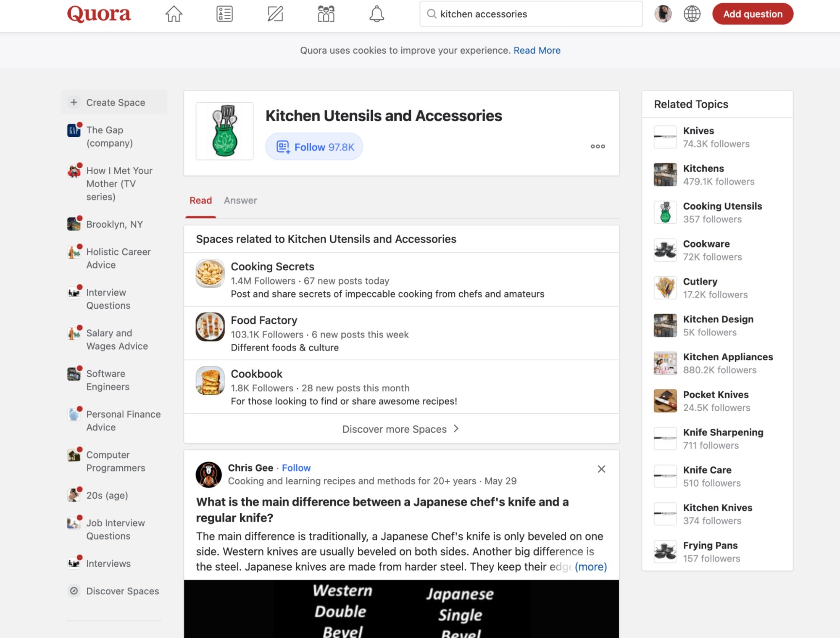Open the topic three-dots options menu
840x638 pixels.
598,146
